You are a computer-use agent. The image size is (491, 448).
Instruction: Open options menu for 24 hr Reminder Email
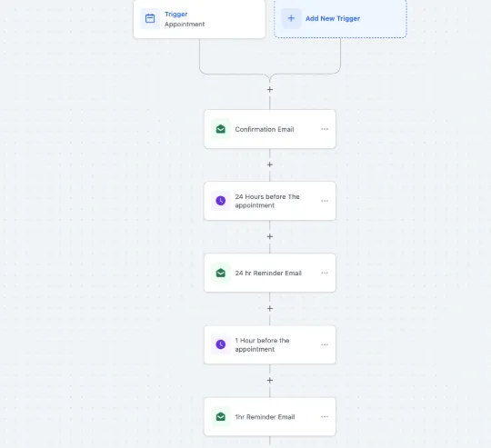pyautogui.click(x=325, y=273)
